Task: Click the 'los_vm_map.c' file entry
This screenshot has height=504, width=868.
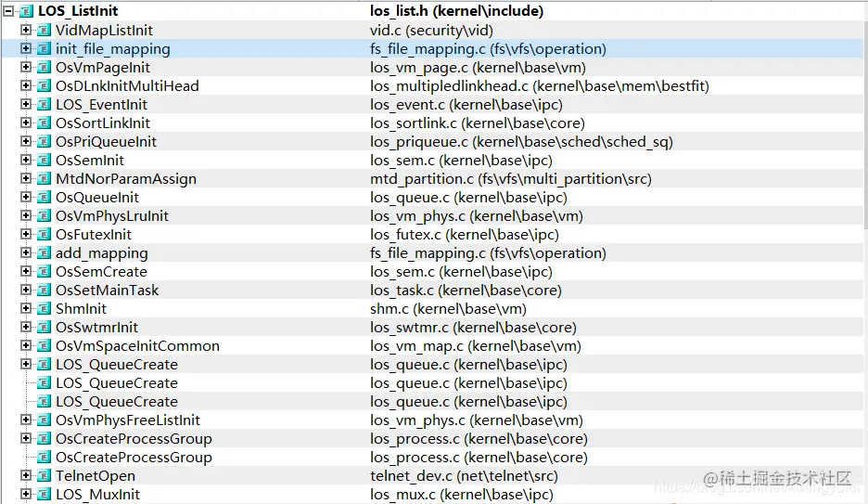Action: (x=476, y=346)
